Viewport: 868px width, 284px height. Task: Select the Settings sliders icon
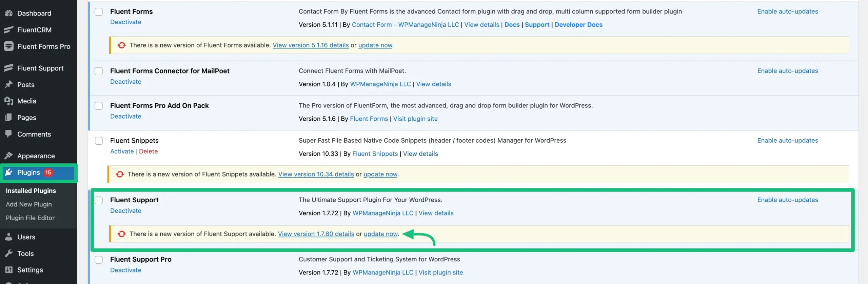[x=9, y=270]
